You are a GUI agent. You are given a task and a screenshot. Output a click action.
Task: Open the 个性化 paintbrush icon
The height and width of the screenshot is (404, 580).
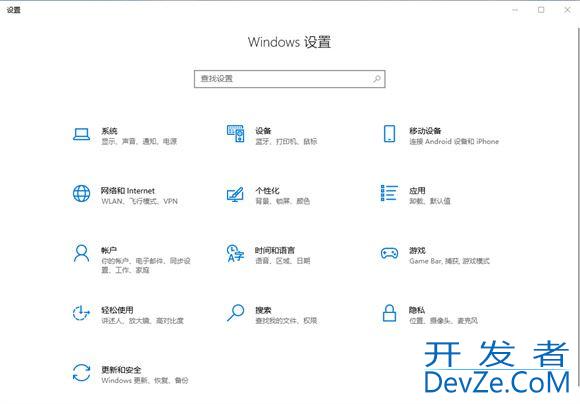click(x=235, y=195)
